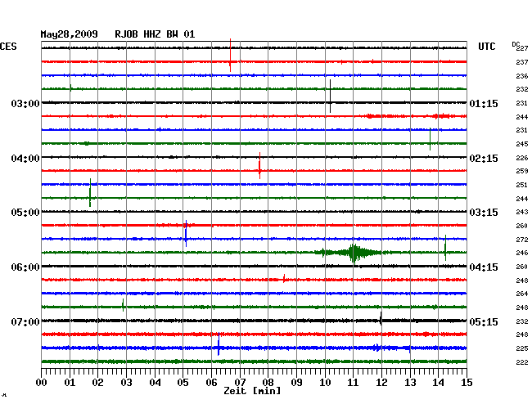This screenshot has height=404, width=532.
Task: Select the 01:15 UTC time label
Action: click(484, 103)
